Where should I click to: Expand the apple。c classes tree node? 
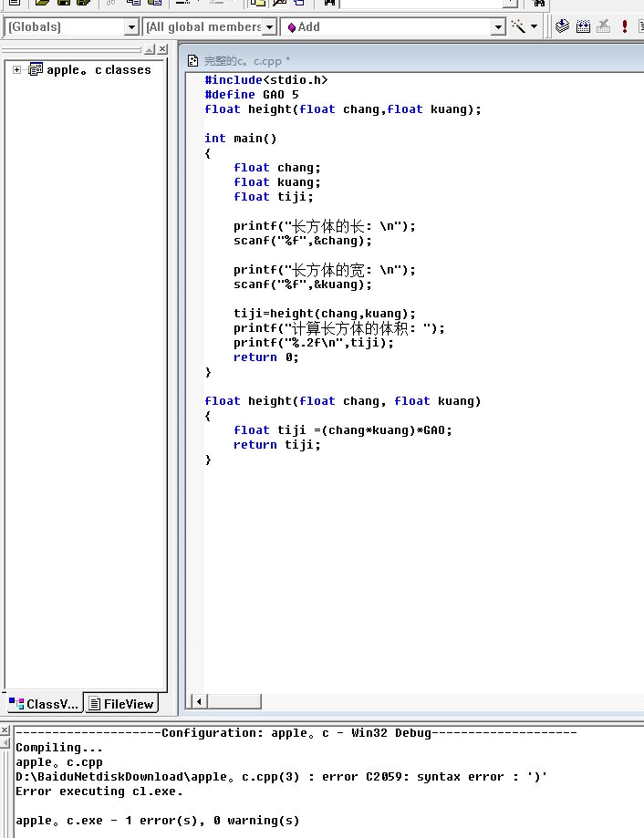tap(16, 70)
